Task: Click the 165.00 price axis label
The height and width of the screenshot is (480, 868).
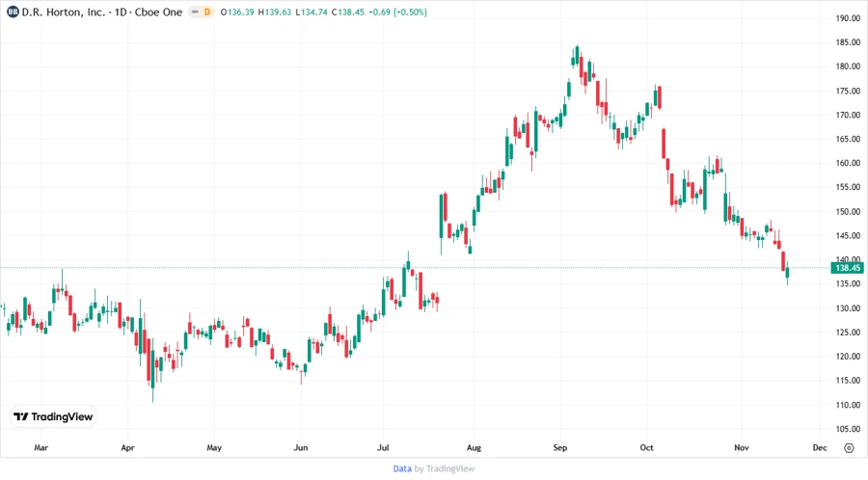Action: click(848, 139)
